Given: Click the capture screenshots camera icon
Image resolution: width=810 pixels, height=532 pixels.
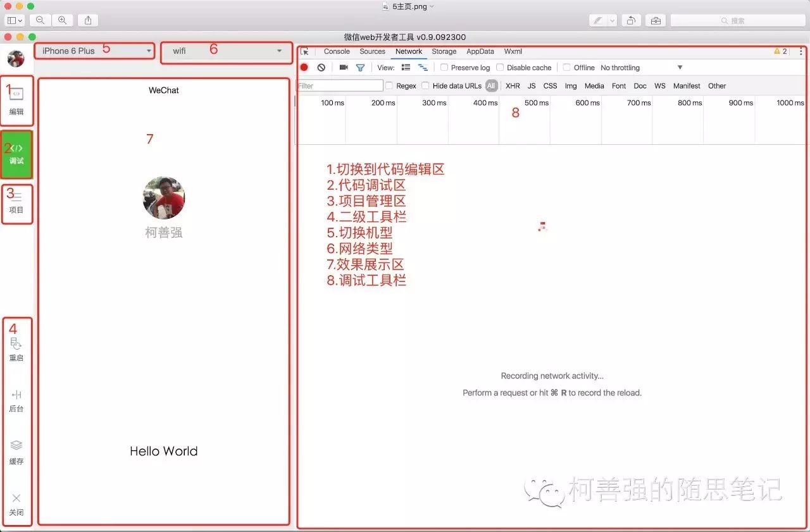Looking at the screenshot, I should coord(344,67).
